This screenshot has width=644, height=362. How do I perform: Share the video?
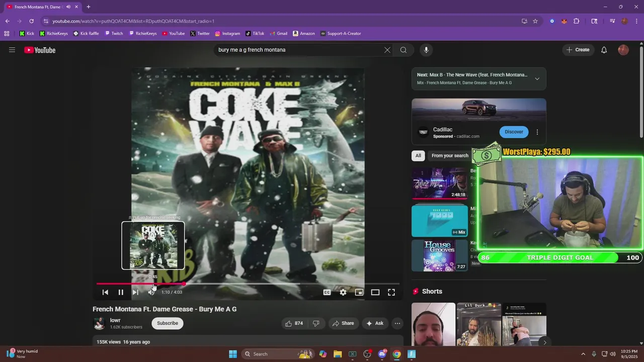pyautogui.click(x=343, y=323)
